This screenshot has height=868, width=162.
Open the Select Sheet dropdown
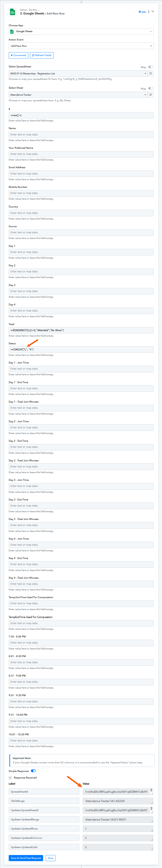(x=78, y=95)
